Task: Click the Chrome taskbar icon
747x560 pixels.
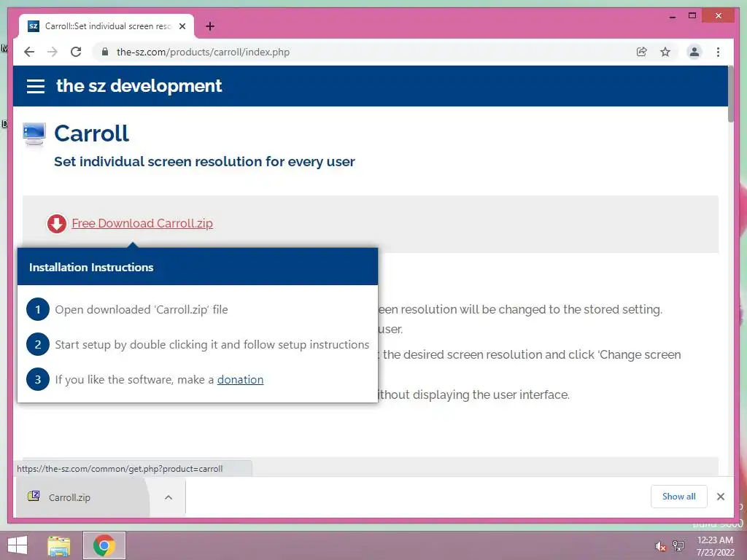Action: [x=104, y=545]
